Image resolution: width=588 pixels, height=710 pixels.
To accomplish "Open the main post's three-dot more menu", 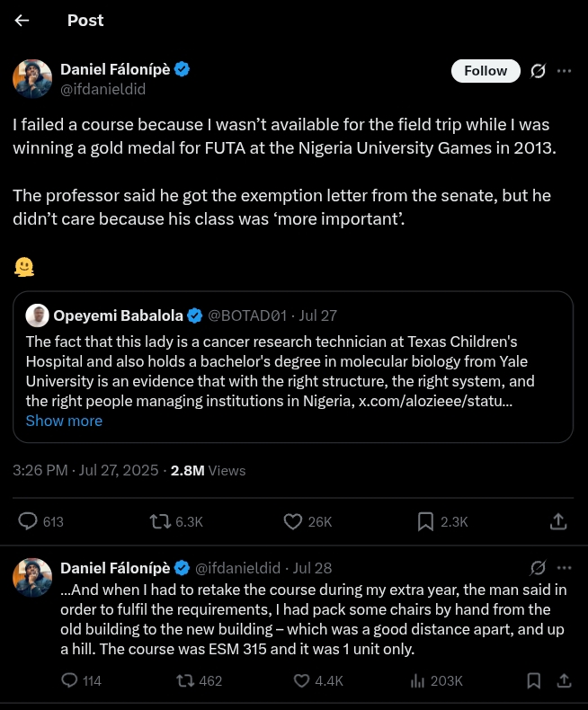I will (x=565, y=71).
